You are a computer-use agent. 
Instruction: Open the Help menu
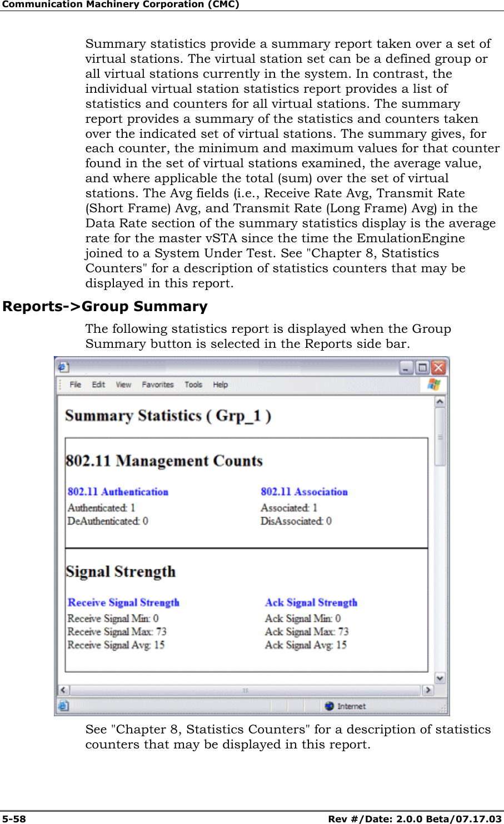pyautogui.click(x=220, y=384)
